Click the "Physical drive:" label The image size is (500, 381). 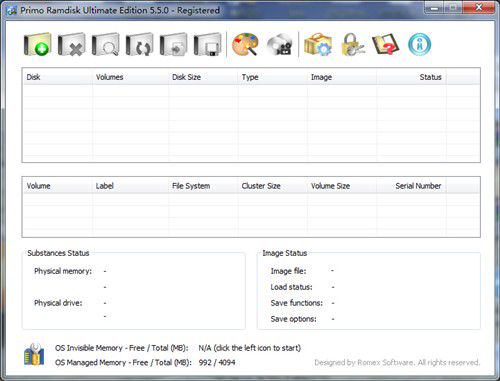(58, 303)
